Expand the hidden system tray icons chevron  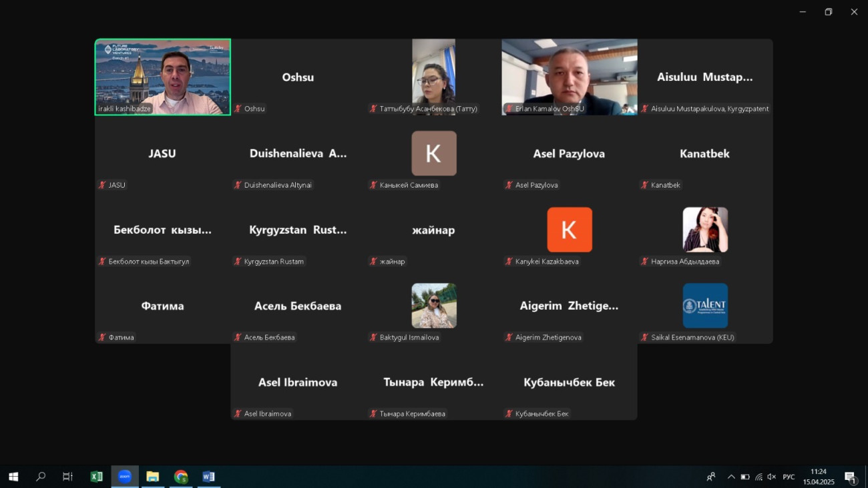point(731,477)
